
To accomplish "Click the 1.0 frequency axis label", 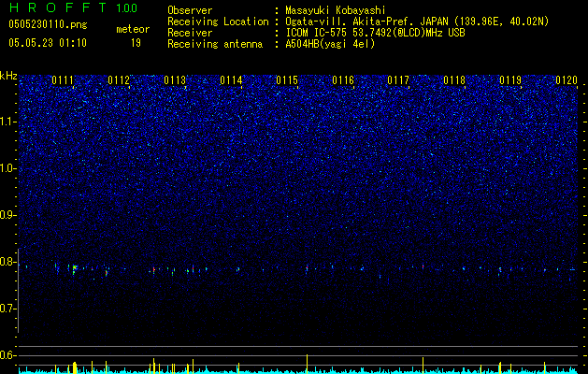I will click(x=8, y=168).
